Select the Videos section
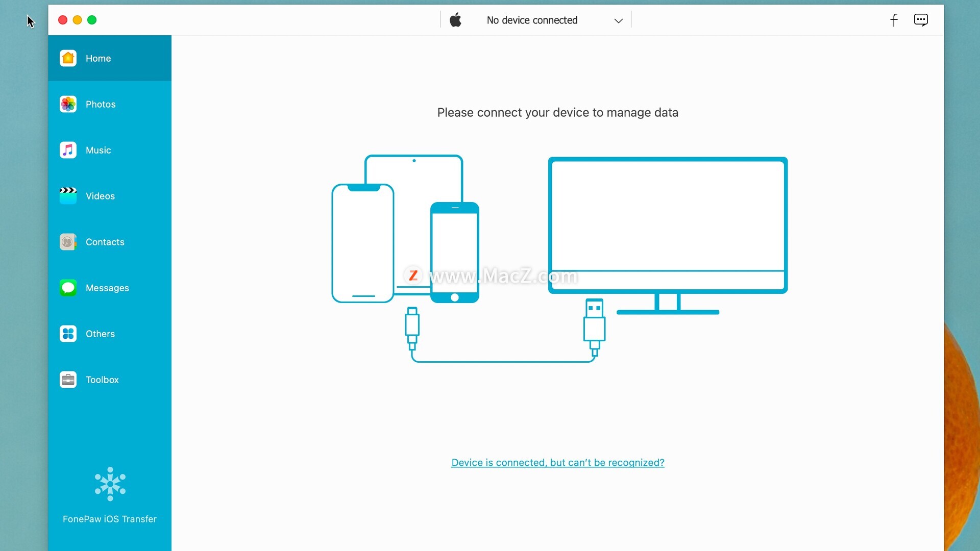 110,196
